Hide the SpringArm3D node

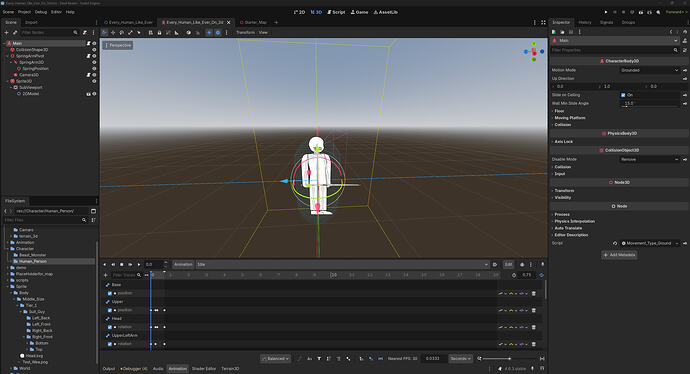94,62
